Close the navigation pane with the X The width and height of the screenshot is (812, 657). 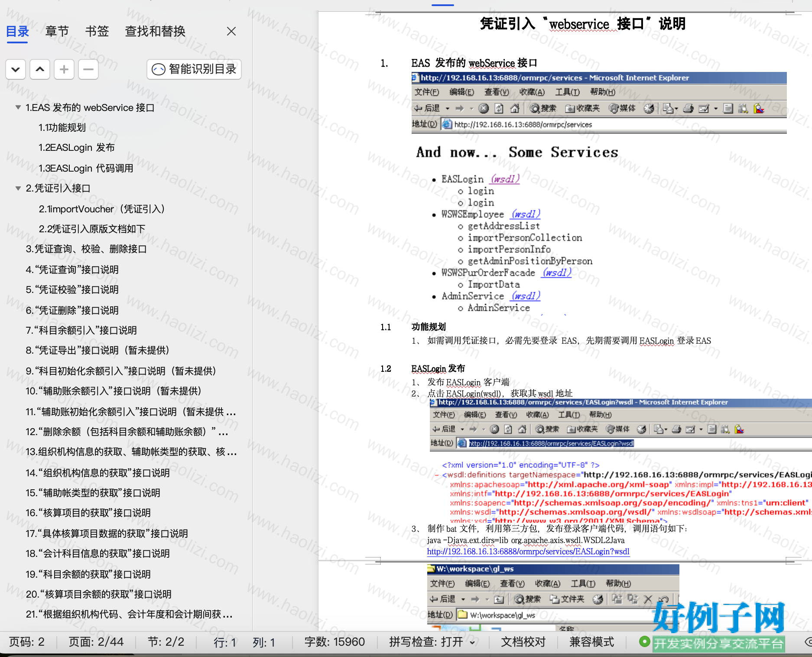point(231,31)
